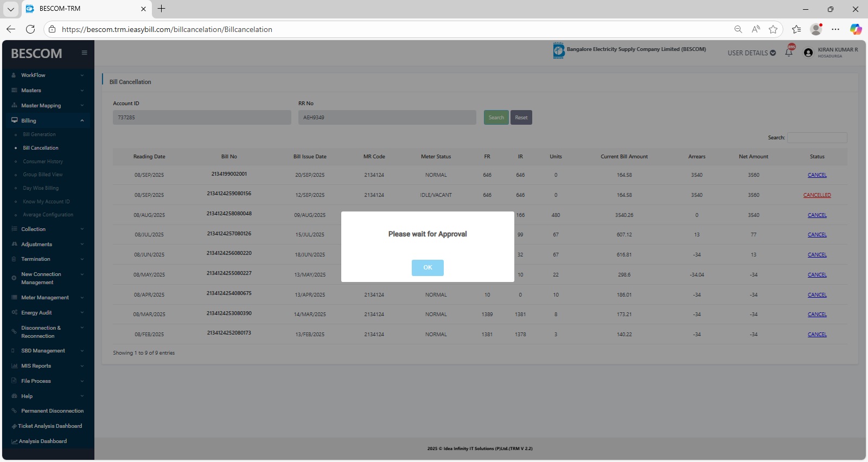
Task: Open Average Configuration submenu item
Action: point(48,215)
